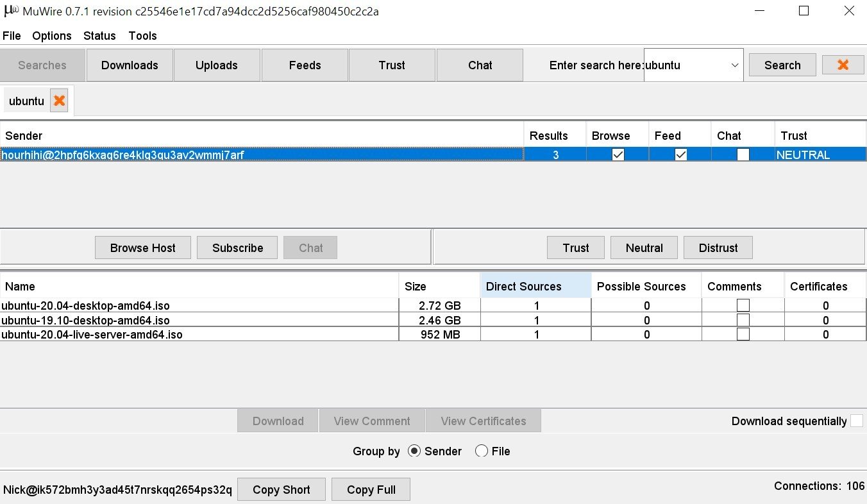This screenshot has width=867, height=504.
Task: Select Group by Sender radio button
Action: tap(414, 451)
